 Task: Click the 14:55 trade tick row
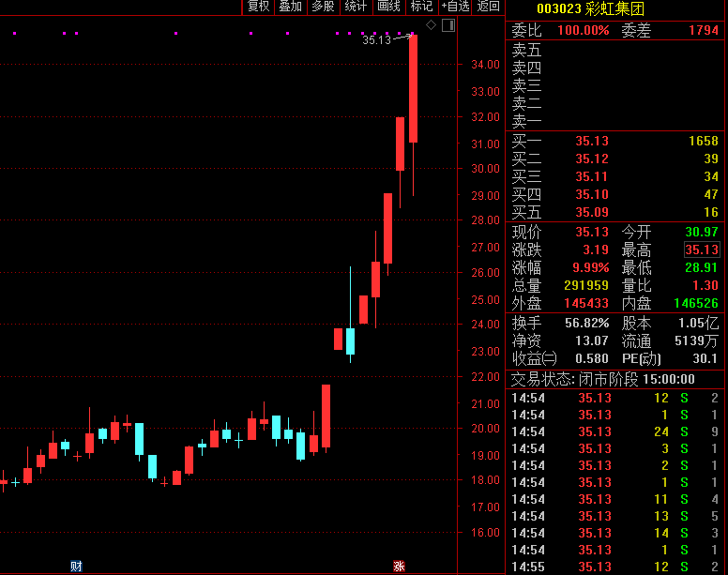click(x=616, y=567)
